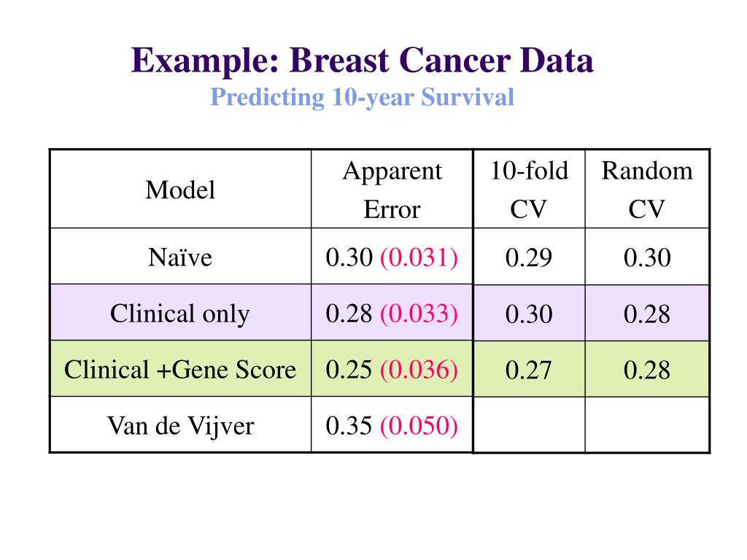Click the 'Clinical +Gene Score' row label
This screenshot has width=747, height=560.
point(181,369)
